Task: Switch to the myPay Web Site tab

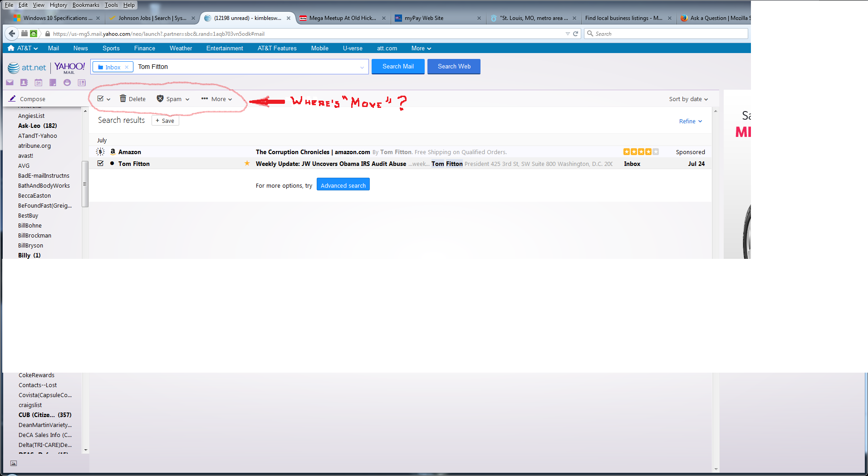Action: click(x=438, y=18)
